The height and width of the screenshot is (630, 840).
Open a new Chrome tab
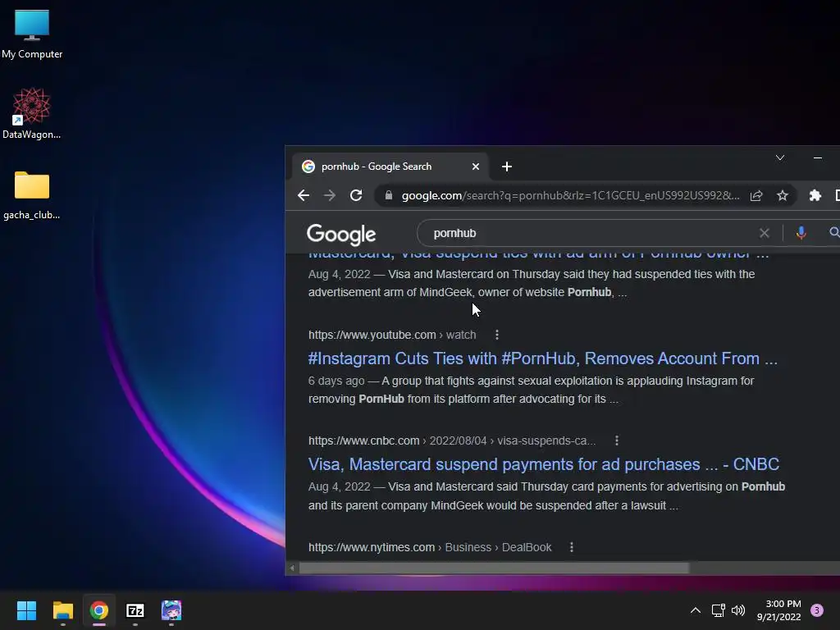pyautogui.click(x=507, y=167)
